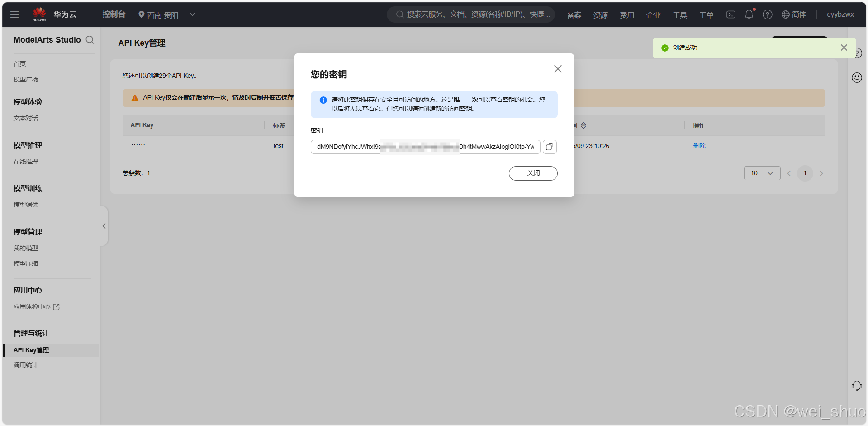Open the 企业 menu
This screenshot has height=426, width=868.
[x=653, y=15]
